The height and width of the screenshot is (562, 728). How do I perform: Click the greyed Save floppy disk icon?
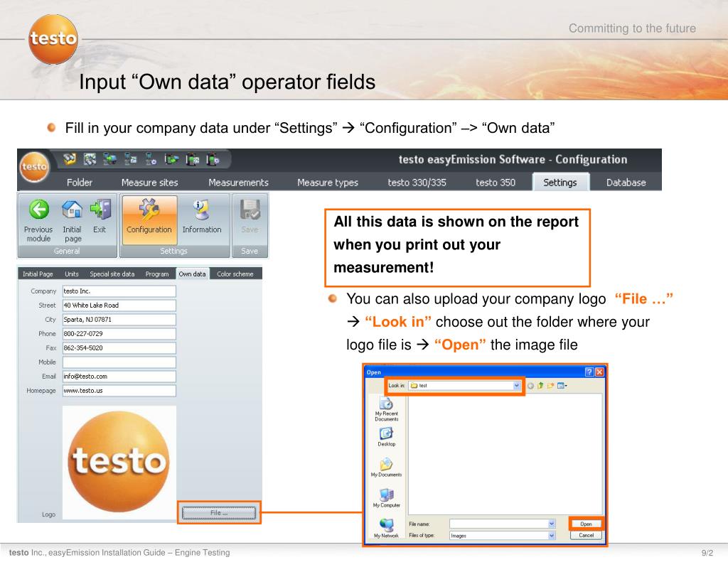(250, 210)
